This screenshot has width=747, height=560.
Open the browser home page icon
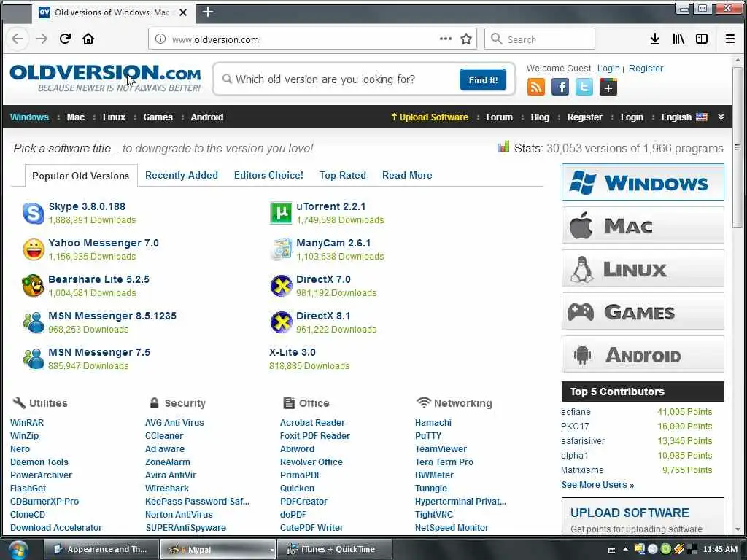tap(88, 39)
